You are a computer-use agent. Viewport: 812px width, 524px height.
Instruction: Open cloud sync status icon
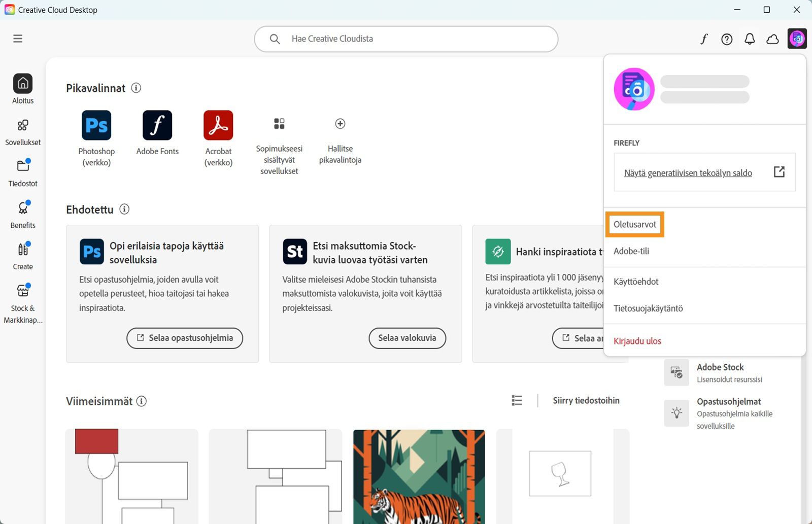coord(772,39)
